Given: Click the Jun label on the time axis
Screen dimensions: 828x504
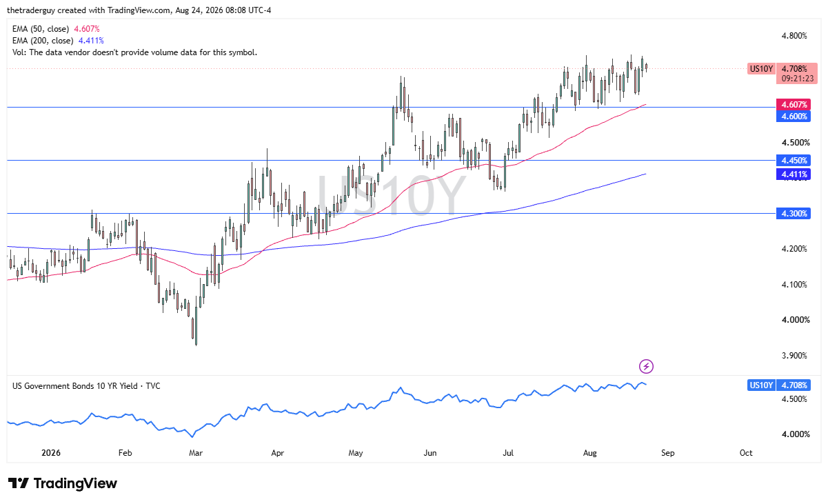Looking at the screenshot, I should (x=430, y=453).
